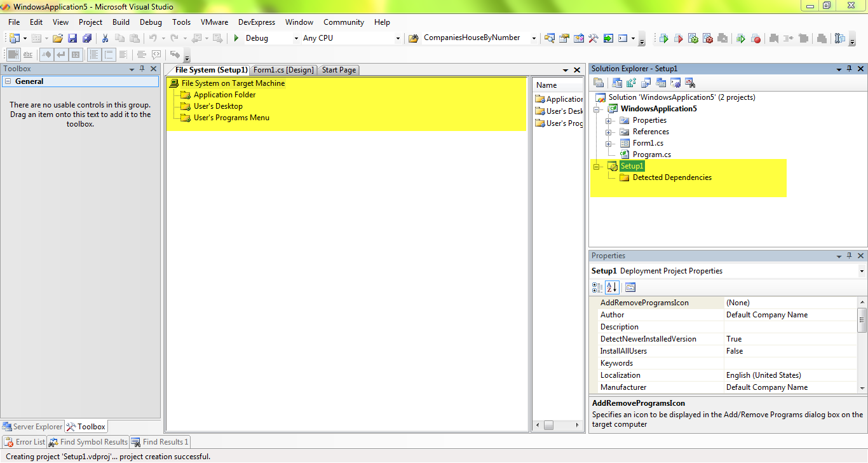Open the Find Symbol Results tab
The width and height of the screenshot is (868, 463).
click(x=88, y=442)
